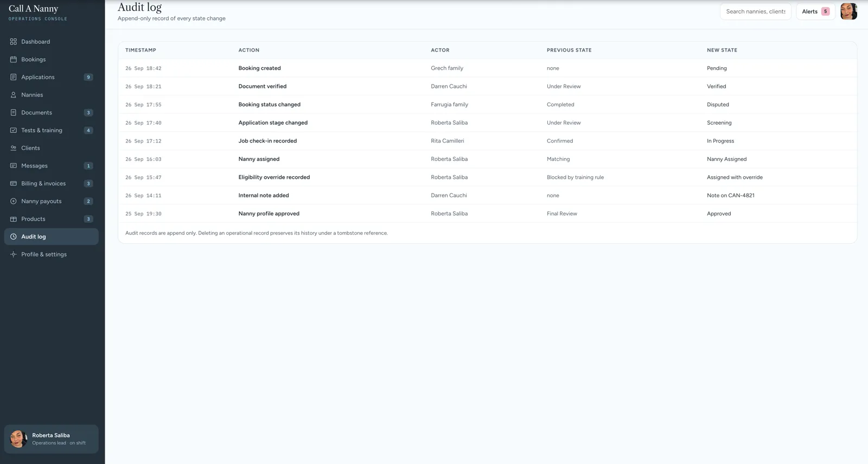Select the Eligibility override recorded entry
This screenshot has height=464, width=868.
click(x=274, y=177)
